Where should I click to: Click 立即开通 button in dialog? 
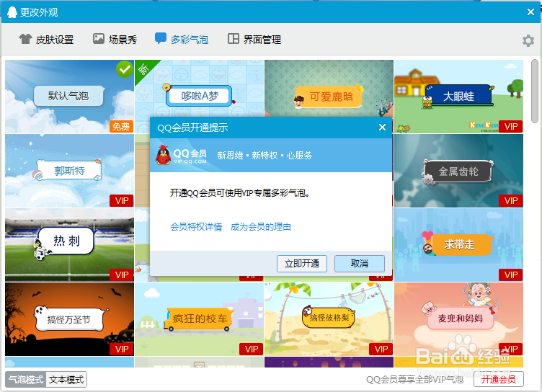tap(302, 264)
